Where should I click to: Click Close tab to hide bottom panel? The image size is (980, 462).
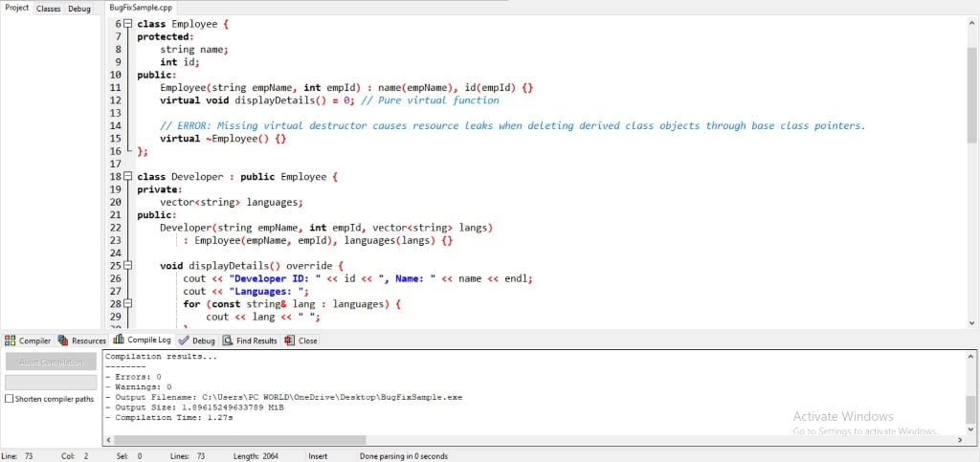pos(301,341)
